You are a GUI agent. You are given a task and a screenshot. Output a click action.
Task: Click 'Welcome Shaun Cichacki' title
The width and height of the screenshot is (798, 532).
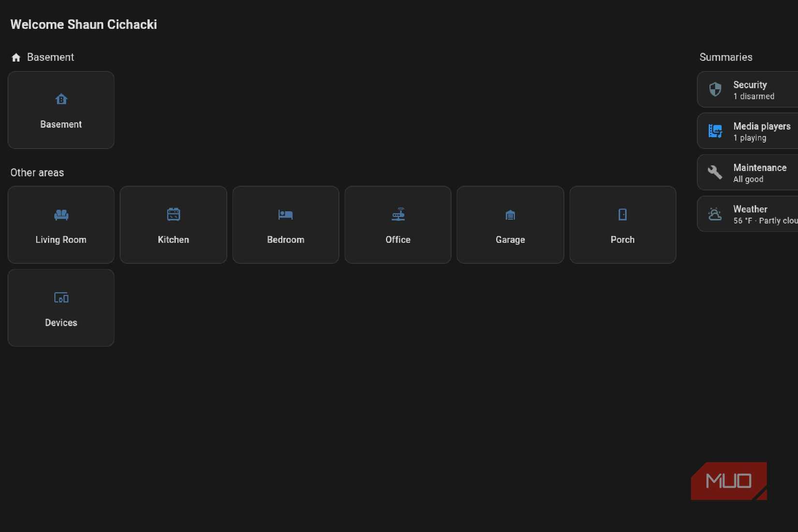point(84,25)
